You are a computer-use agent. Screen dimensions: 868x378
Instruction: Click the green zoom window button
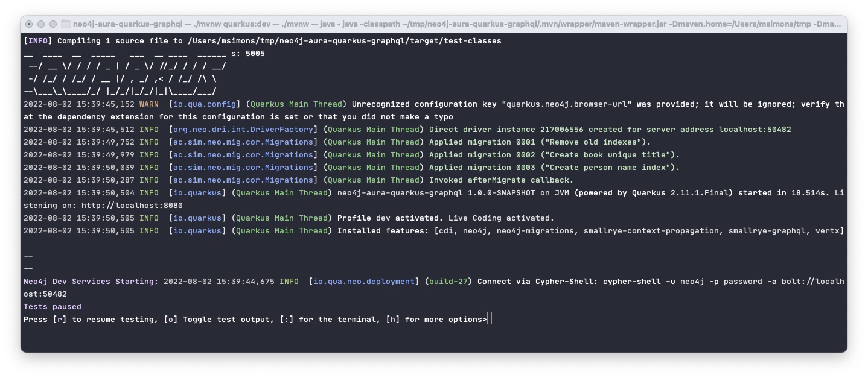click(x=53, y=24)
